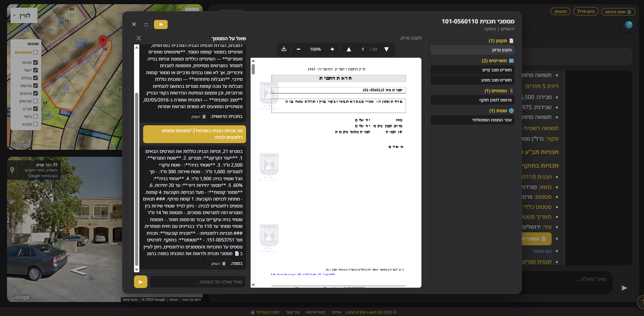This screenshot has height=316, width=644.
Task: Expand the viewer with the fullscreen icon
Action: [146, 24]
